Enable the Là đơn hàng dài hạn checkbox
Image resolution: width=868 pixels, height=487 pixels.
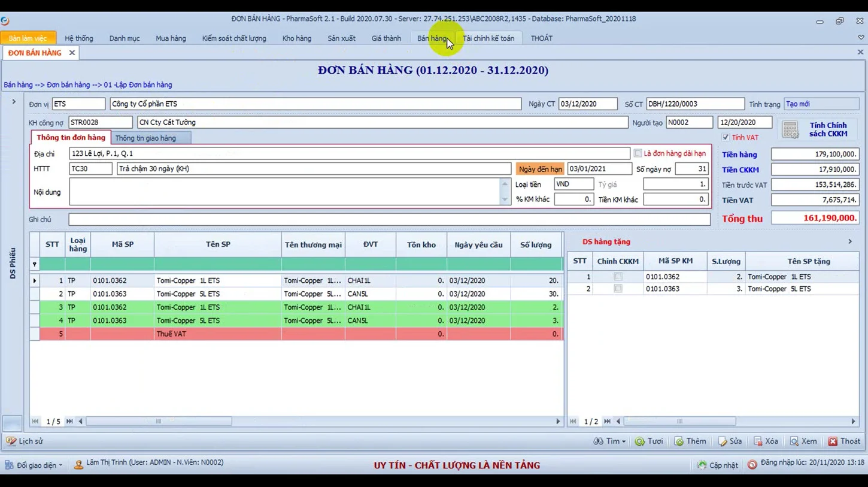click(x=638, y=153)
